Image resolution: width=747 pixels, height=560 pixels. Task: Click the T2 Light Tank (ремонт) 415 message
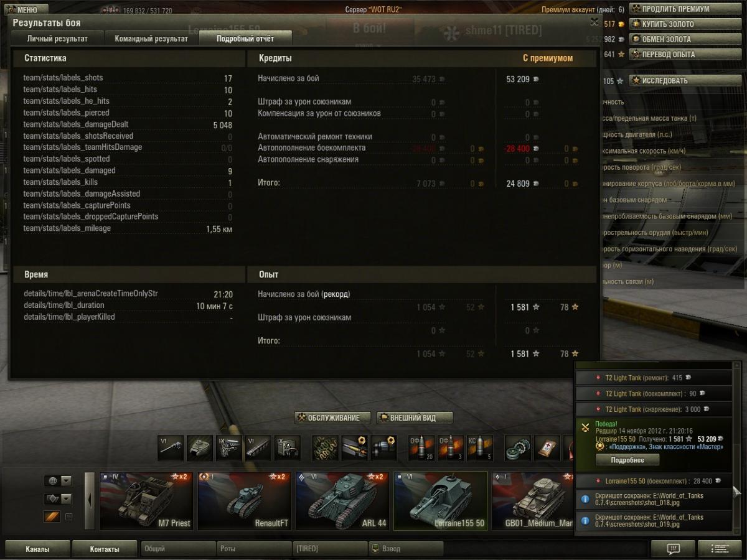tap(653, 378)
